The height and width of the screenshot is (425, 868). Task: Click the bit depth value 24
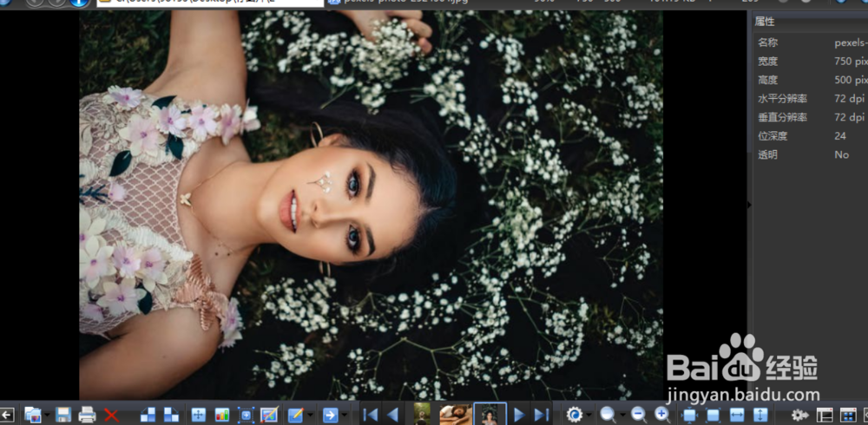840,136
